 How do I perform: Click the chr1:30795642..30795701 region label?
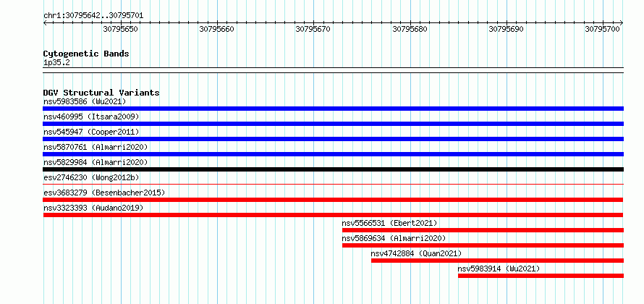click(93, 16)
